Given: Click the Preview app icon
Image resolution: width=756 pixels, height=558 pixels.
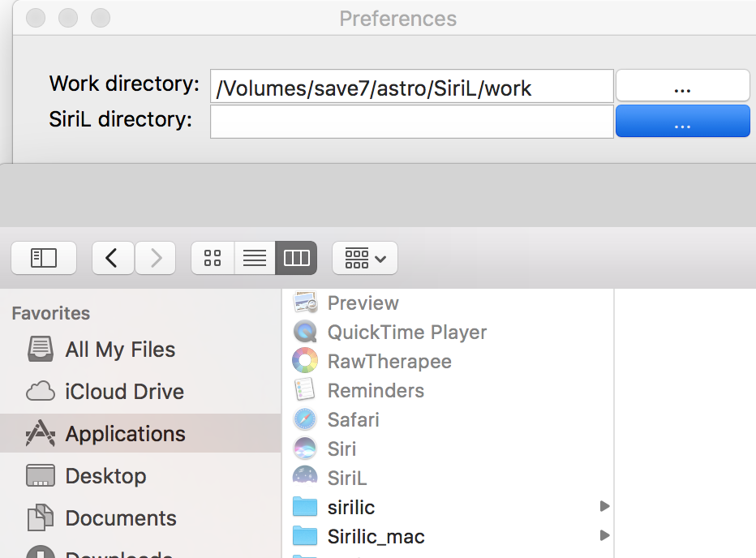Looking at the screenshot, I should 305,303.
